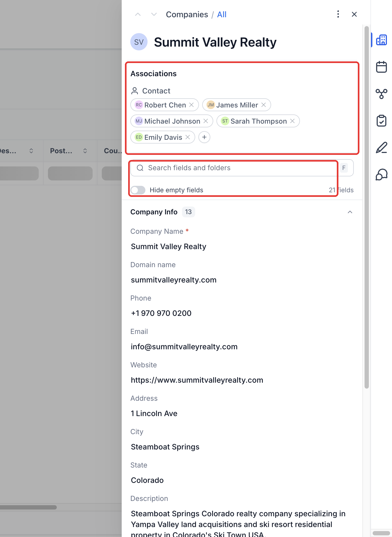The image size is (392, 537).
Task: Remove Emily Davis contact association
Action: 188,137
